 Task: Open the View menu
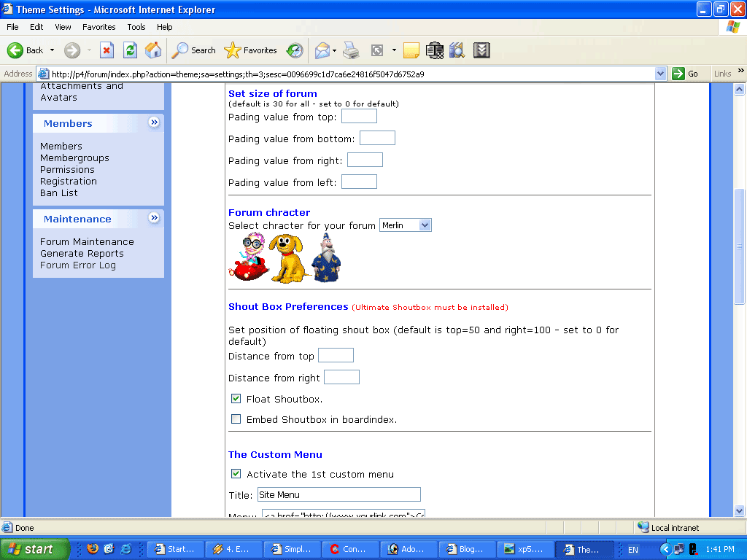click(63, 27)
